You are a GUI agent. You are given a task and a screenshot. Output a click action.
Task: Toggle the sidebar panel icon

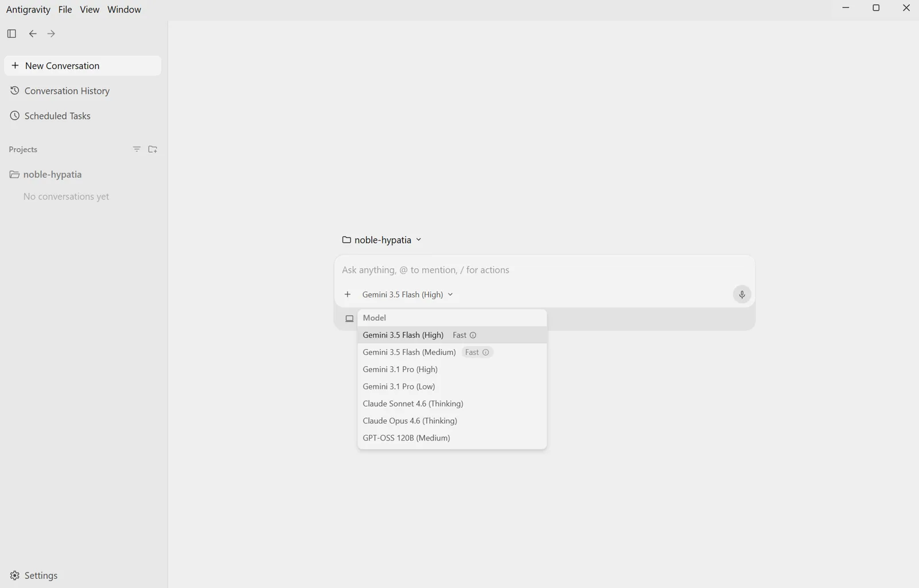11,33
